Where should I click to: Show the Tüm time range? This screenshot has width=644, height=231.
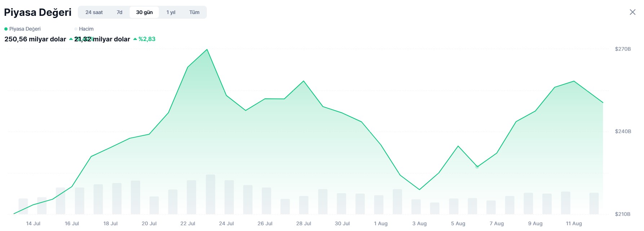click(194, 12)
